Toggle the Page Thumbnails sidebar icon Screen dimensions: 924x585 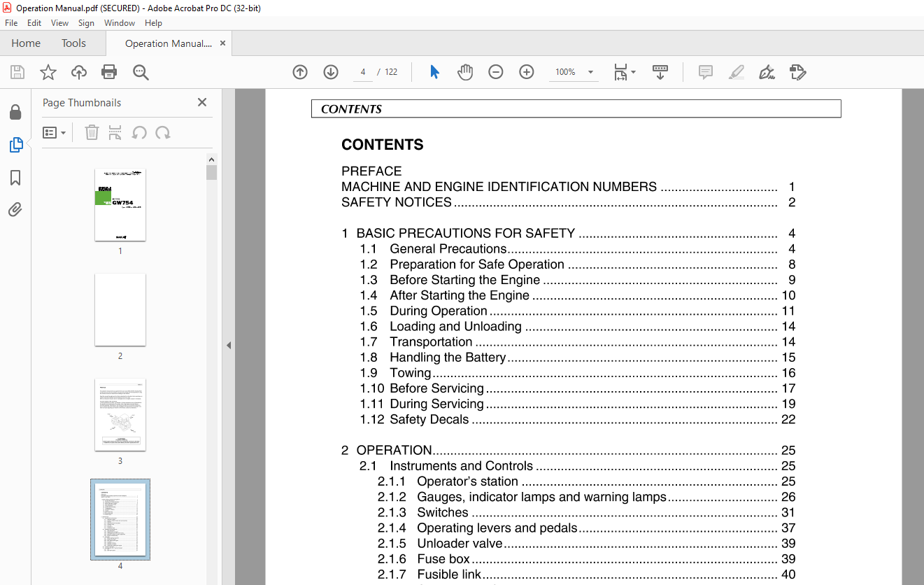pyautogui.click(x=15, y=145)
